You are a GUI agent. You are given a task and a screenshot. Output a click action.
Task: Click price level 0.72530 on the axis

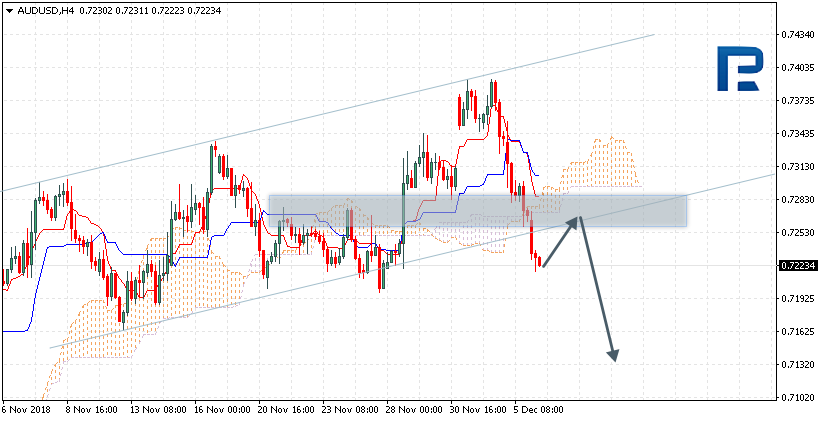click(798, 233)
